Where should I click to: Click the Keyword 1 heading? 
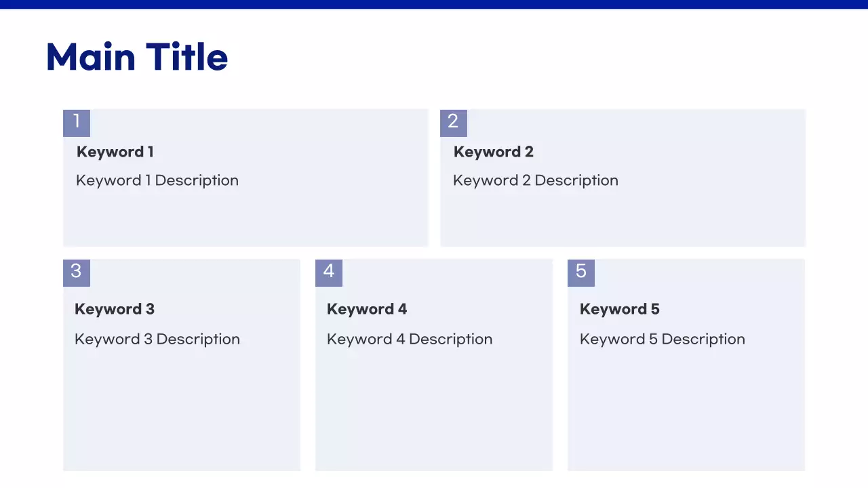[x=115, y=152]
